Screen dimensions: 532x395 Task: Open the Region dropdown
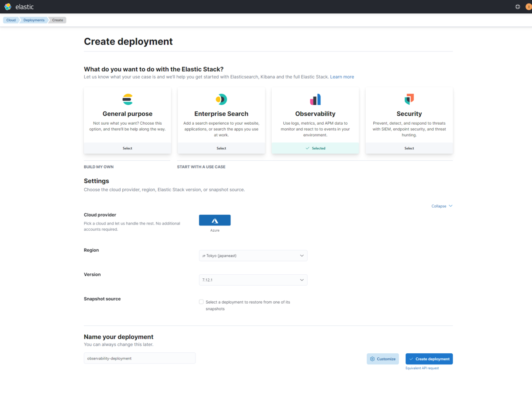pyautogui.click(x=253, y=256)
